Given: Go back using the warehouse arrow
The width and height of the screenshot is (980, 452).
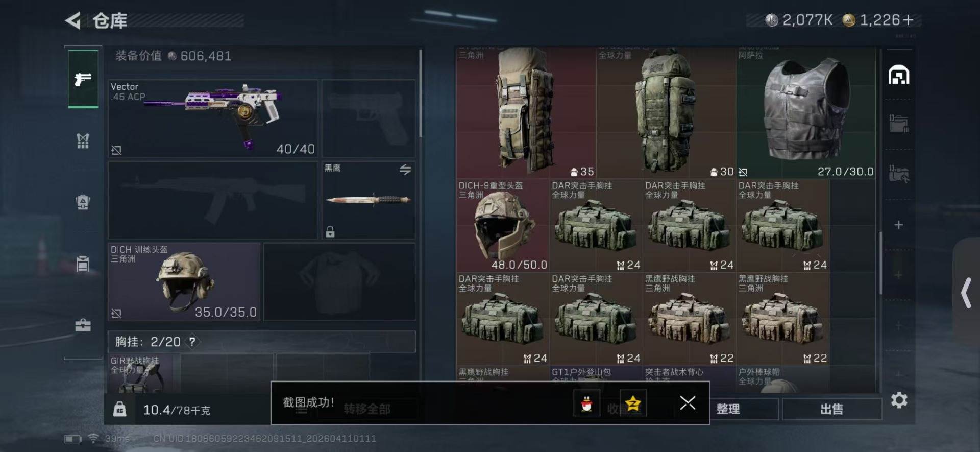Looking at the screenshot, I should [73, 20].
